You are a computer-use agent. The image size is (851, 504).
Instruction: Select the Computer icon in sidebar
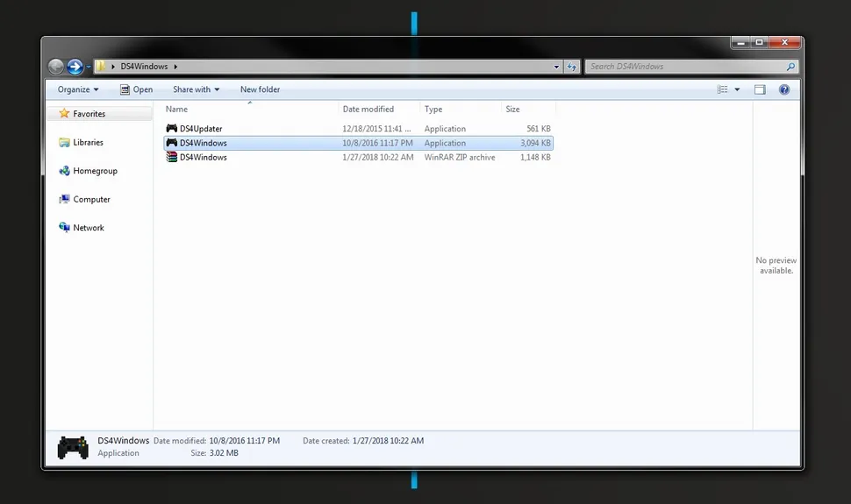[x=64, y=200]
